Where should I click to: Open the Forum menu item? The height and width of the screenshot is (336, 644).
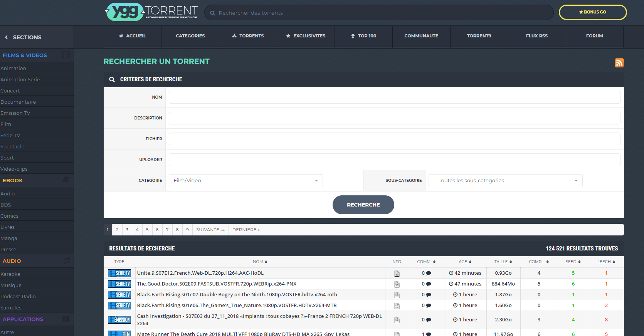[x=595, y=36]
